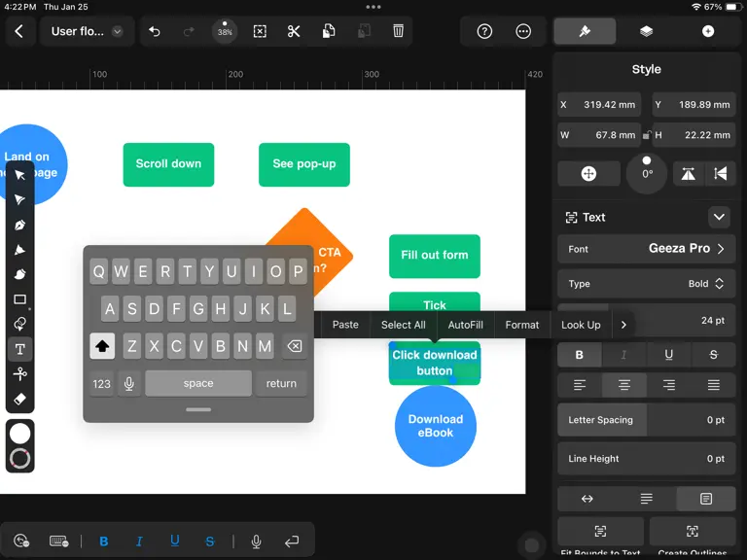The height and width of the screenshot is (560, 747).
Task: Choose Format from context menu
Action: tap(522, 325)
